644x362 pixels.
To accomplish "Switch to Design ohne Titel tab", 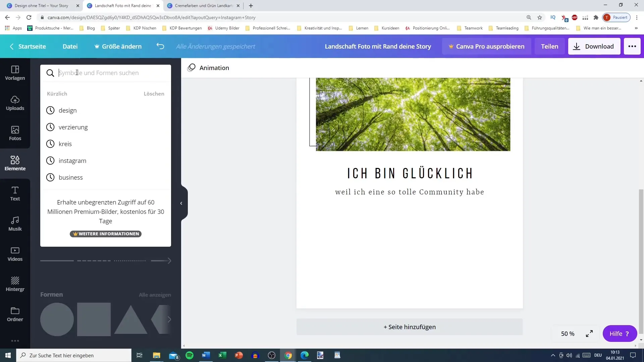I will pyautogui.click(x=41, y=6).
